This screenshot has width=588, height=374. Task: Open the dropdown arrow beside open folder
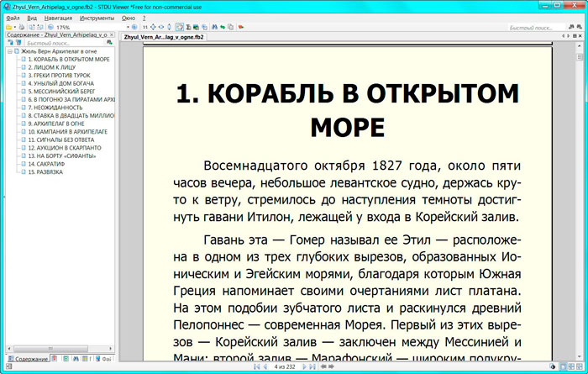coord(15,27)
